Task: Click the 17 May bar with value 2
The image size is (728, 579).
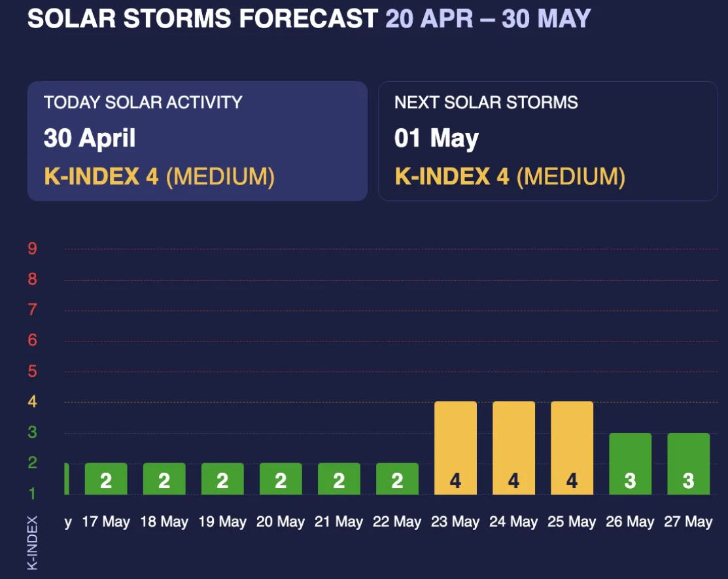Action: click(106, 479)
